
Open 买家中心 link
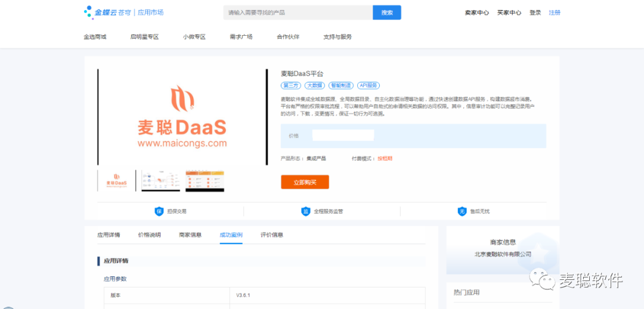(509, 13)
